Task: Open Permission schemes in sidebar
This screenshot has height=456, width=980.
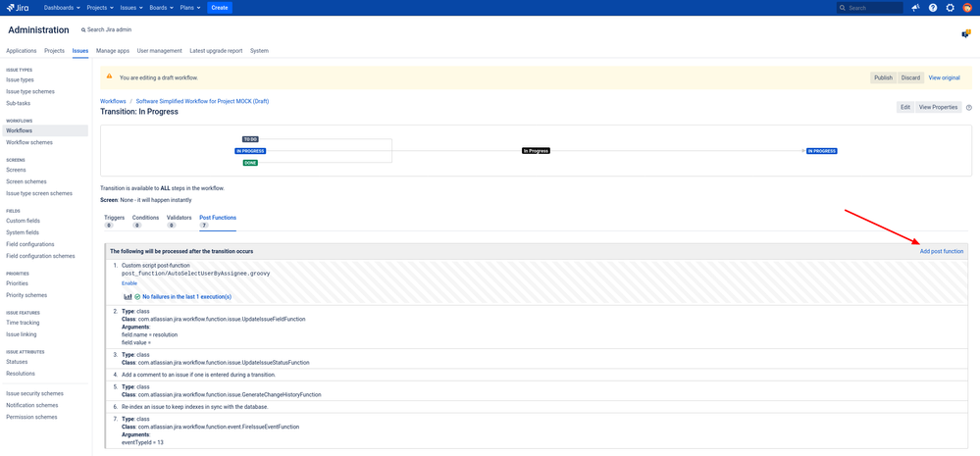Action: [x=31, y=417]
